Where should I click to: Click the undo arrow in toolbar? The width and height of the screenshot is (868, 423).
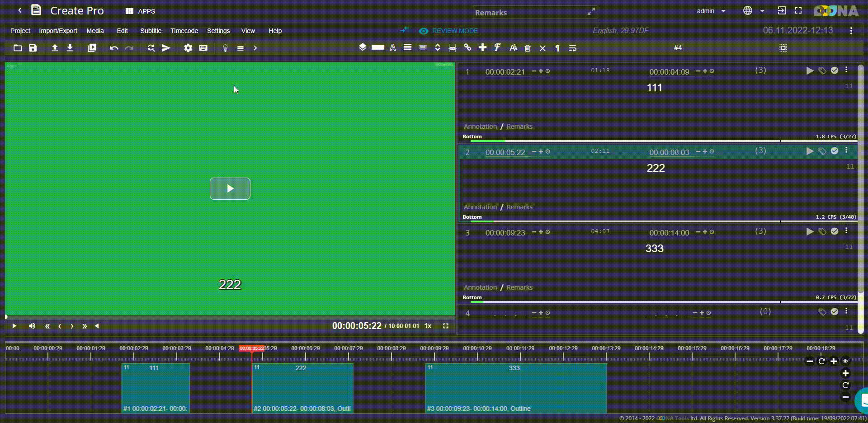[x=114, y=48]
